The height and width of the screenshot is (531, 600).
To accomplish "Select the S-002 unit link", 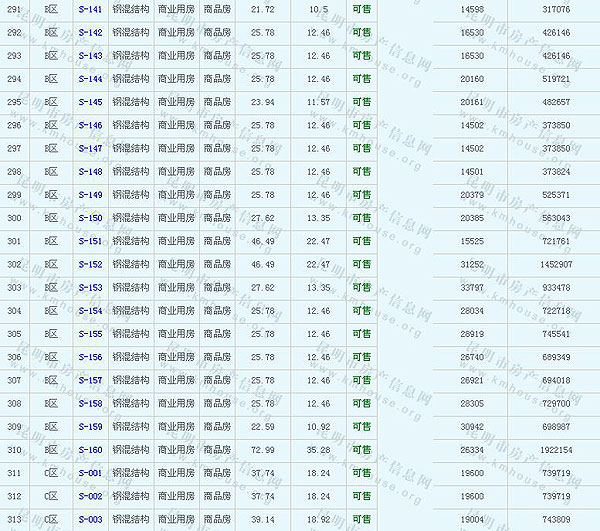I will click(90, 497).
